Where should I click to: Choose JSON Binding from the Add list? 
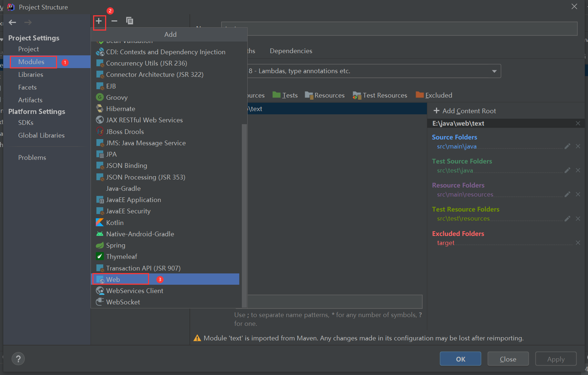point(165,166)
